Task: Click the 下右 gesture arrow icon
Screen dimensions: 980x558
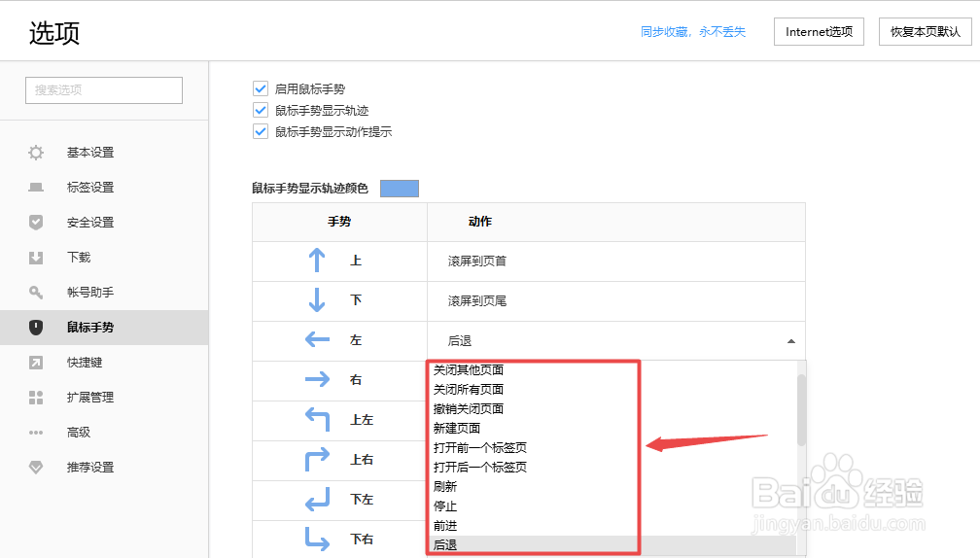Action: [x=317, y=539]
